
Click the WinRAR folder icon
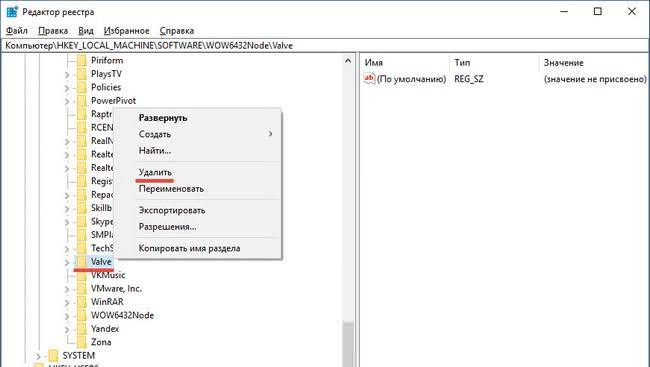point(82,302)
